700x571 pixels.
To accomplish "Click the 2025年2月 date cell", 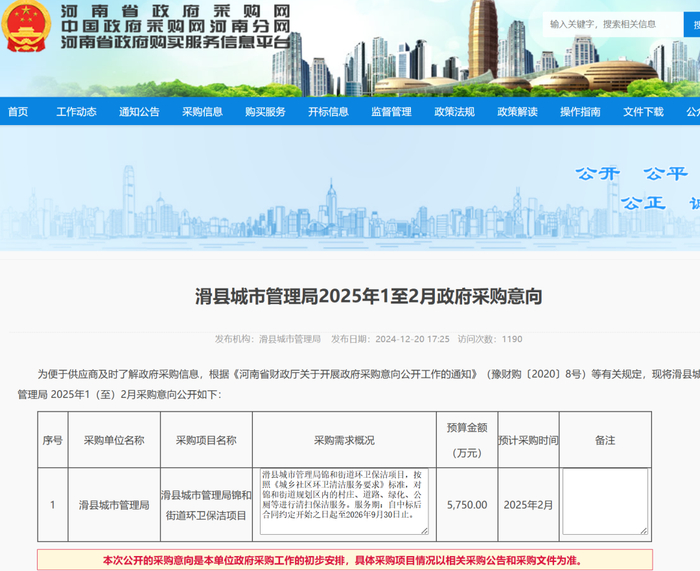I will click(x=529, y=505).
